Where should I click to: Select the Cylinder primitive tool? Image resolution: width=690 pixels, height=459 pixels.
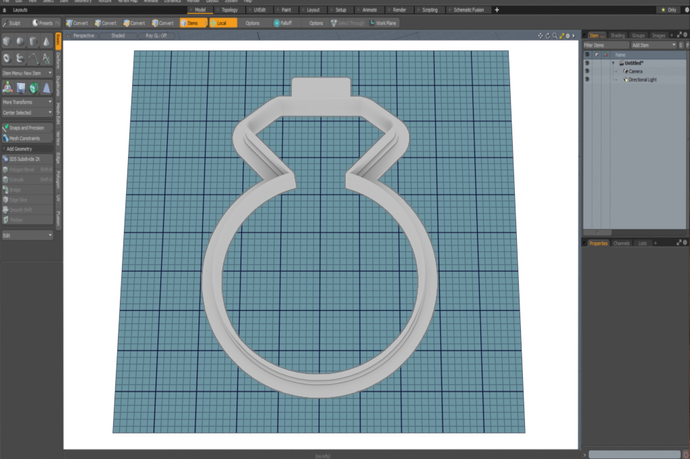33,41
